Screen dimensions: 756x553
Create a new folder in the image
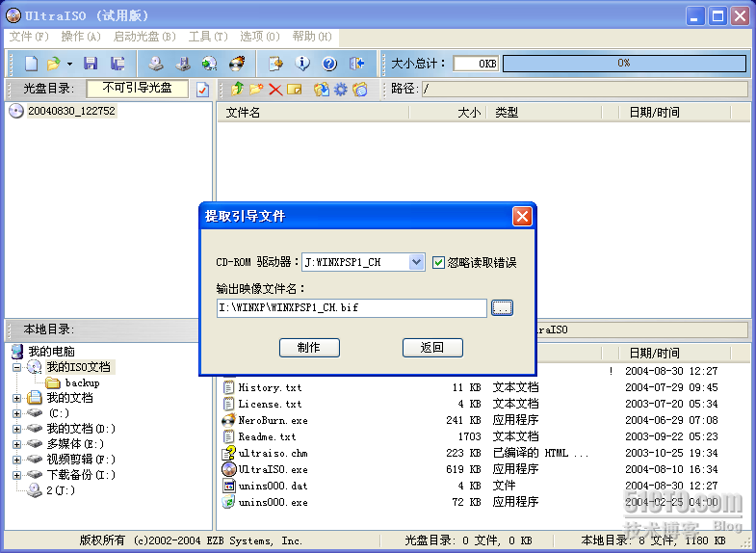[x=256, y=89]
